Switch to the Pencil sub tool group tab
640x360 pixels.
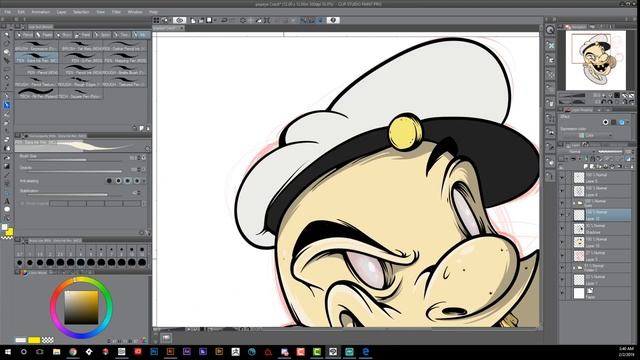pyautogui.click(x=24, y=35)
